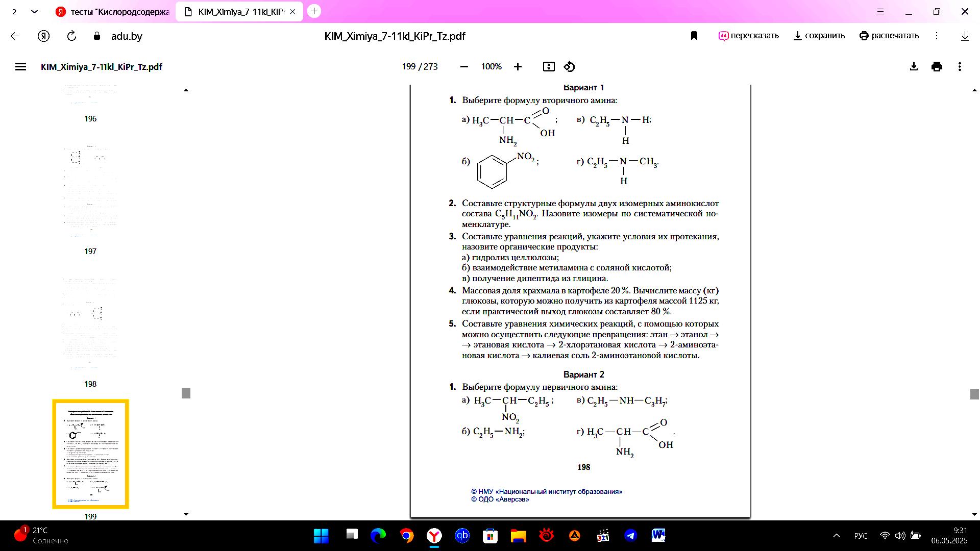Click the thumbnail panel scroll down arrow
The width and height of the screenshot is (980, 551).
click(186, 515)
